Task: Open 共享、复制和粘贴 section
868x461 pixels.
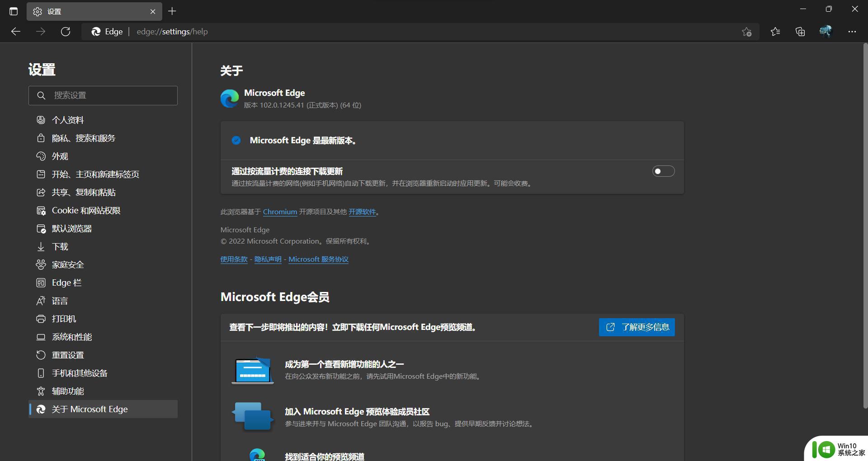Action: (103, 192)
